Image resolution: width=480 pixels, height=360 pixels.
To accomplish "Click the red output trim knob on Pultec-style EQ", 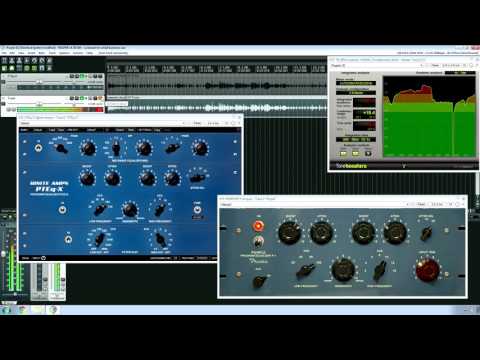I will 428,270.
